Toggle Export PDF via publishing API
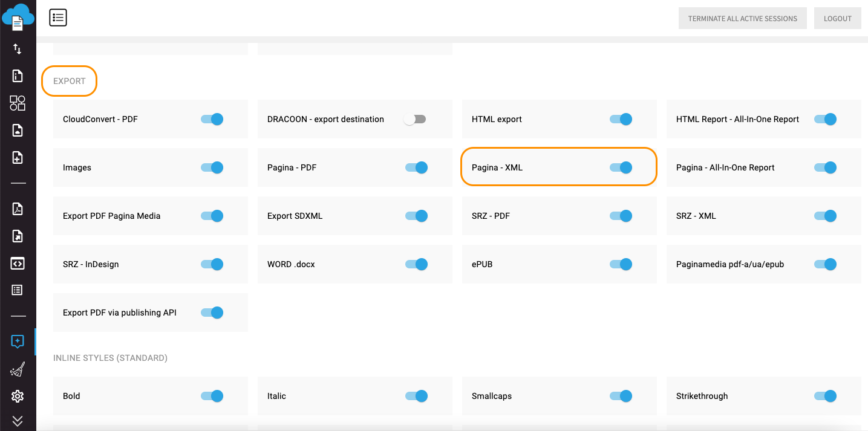868x431 pixels. point(212,313)
